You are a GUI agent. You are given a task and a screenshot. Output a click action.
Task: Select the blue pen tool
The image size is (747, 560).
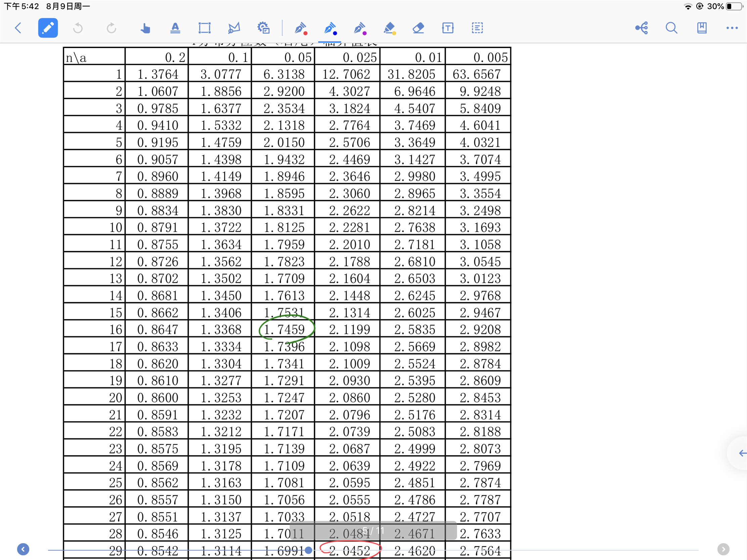coord(330,28)
